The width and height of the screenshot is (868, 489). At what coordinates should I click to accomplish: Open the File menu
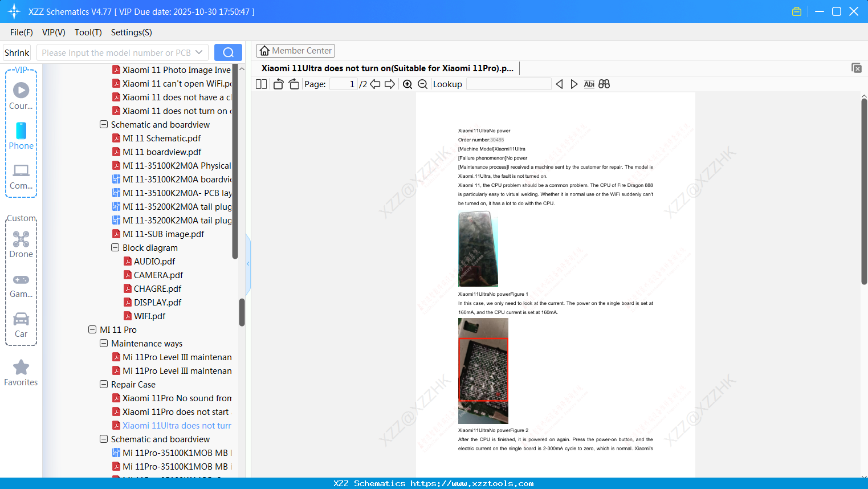(22, 32)
